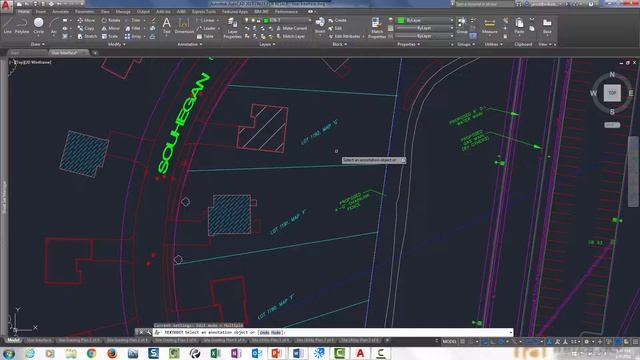Select the Arc tool
This screenshot has width=640, height=360.
pos(53,25)
